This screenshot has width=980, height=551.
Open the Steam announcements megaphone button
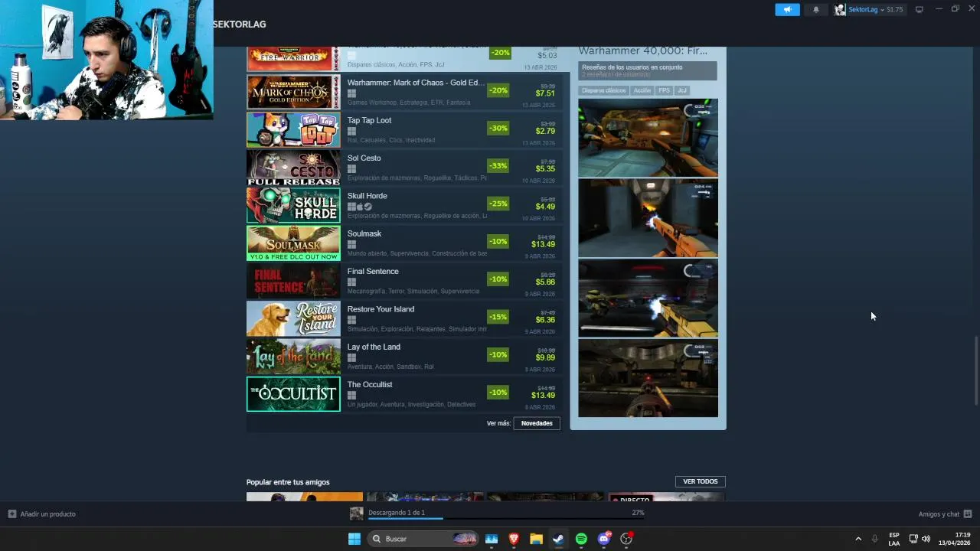pos(787,10)
